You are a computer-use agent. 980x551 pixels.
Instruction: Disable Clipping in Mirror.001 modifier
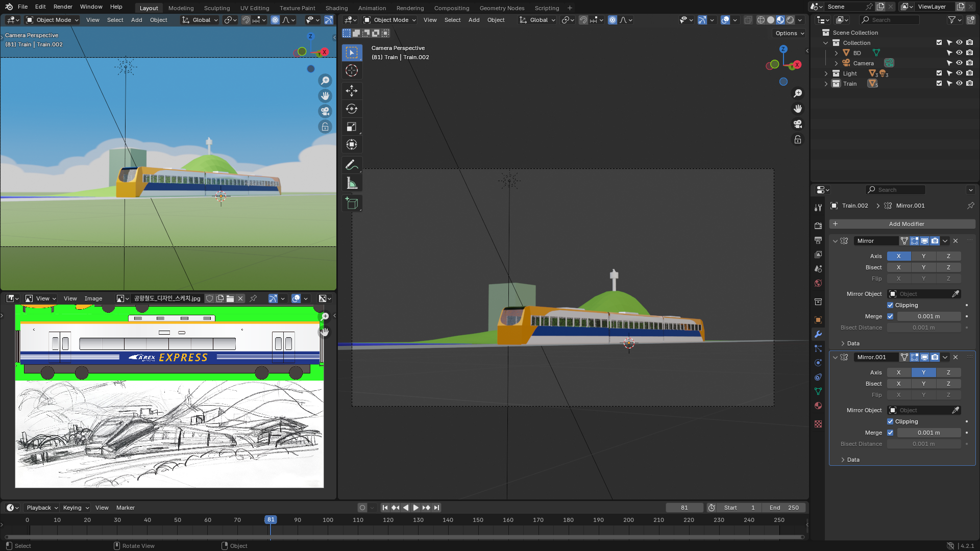(890, 421)
